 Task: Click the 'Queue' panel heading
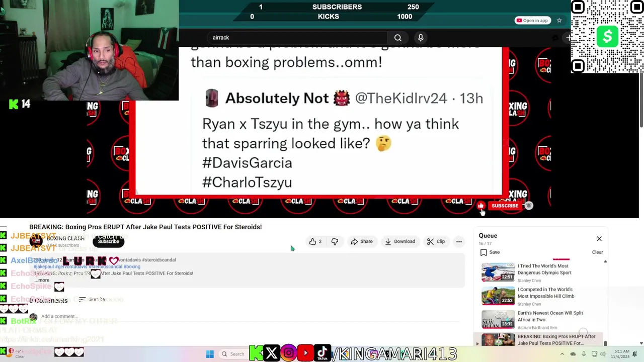pos(488,235)
